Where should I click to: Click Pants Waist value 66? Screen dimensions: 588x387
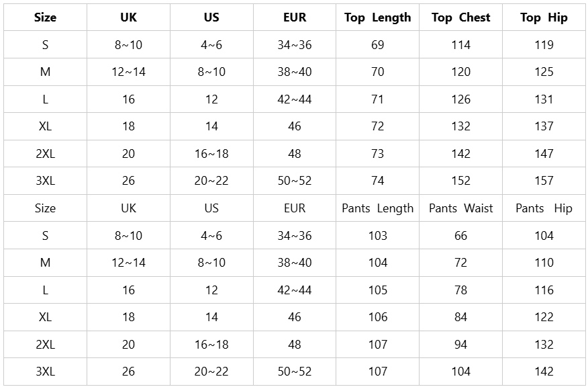[460, 236]
